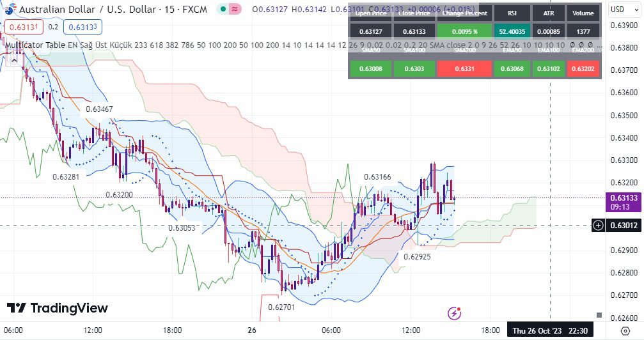
Task: Click the ATR header cell
Action: click(548, 13)
